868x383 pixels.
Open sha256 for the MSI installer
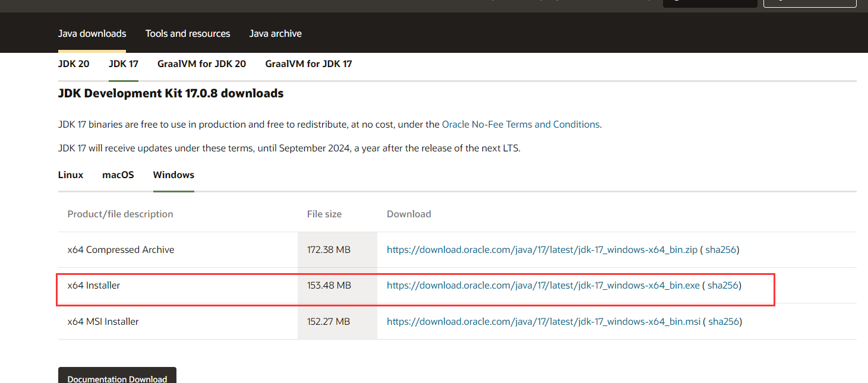[x=724, y=322]
